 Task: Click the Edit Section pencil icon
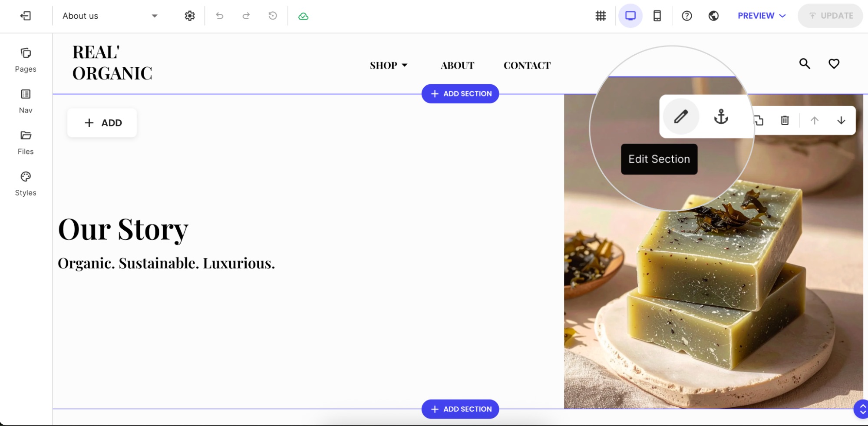(681, 116)
